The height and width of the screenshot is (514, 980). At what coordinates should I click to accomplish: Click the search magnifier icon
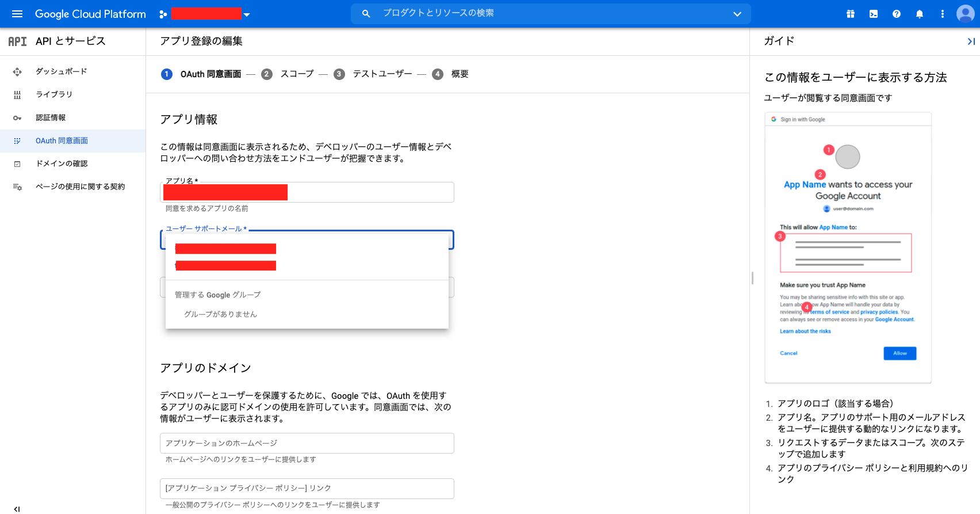click(366, 13)
